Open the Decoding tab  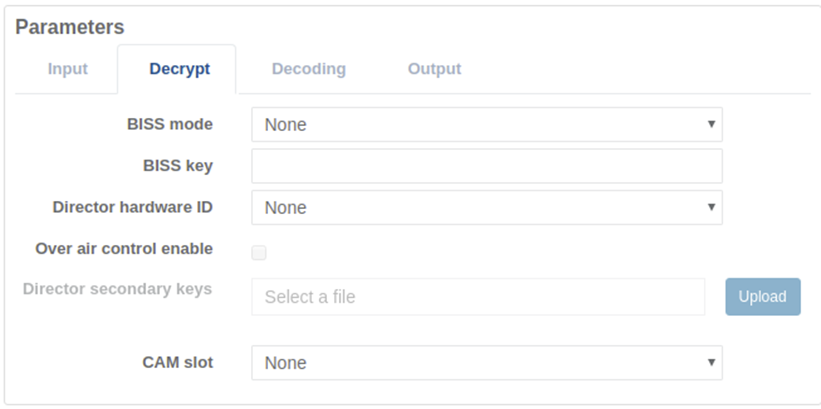point(309,69)
